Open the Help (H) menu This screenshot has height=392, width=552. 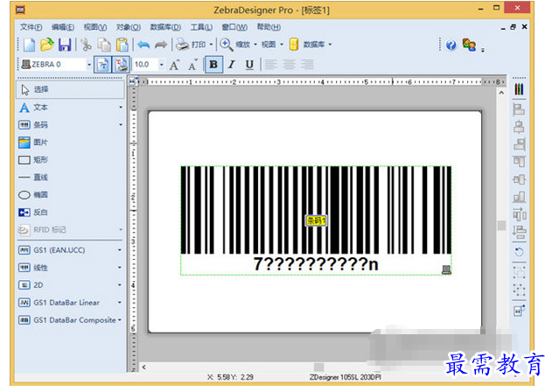[x=269, y=27]
